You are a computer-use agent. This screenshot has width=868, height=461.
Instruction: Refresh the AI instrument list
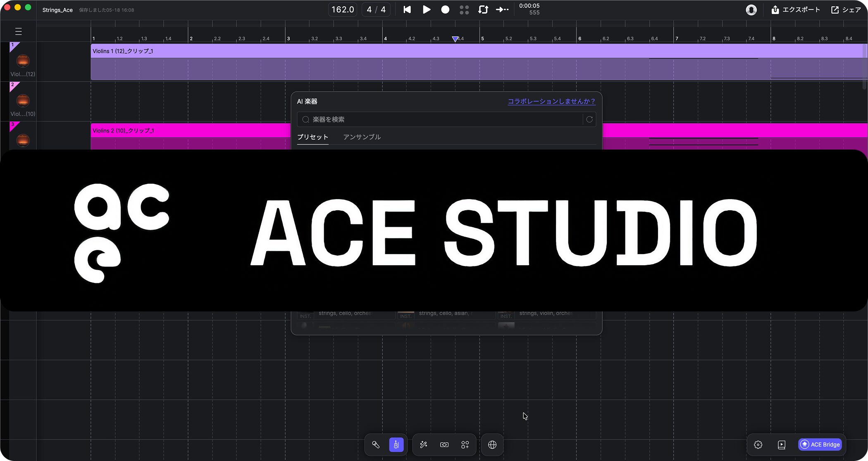pos(589,119)
